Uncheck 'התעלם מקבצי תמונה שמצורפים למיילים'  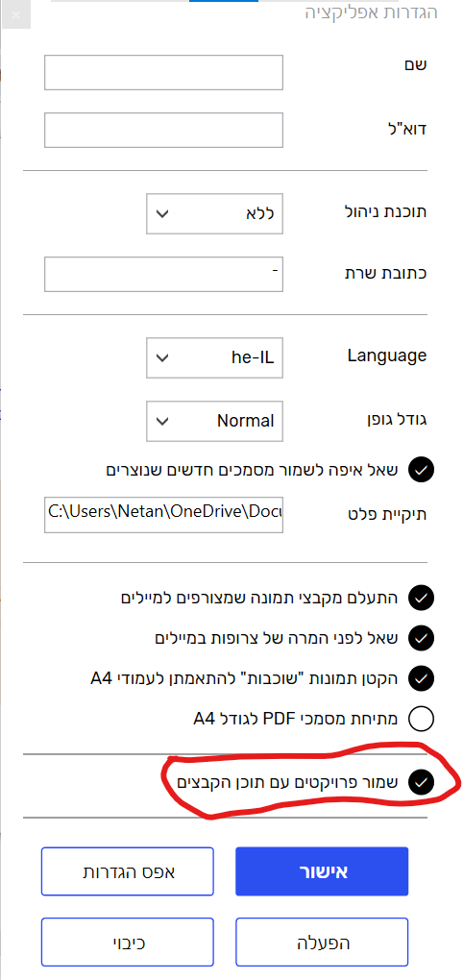[421, 599]
